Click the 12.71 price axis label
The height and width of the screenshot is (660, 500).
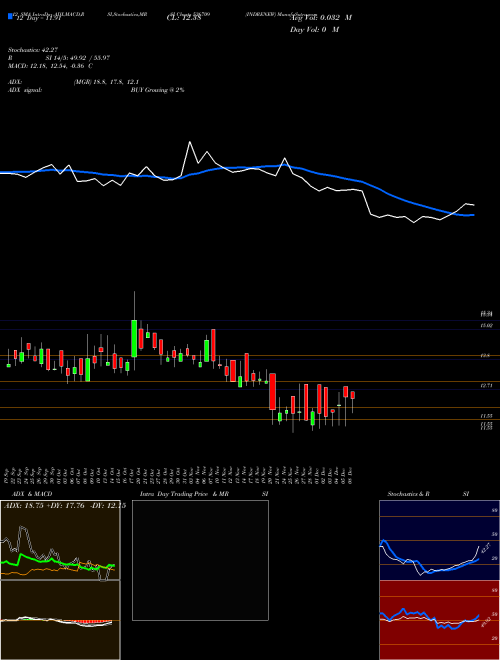pyautogui.click(x=487, y=386)
